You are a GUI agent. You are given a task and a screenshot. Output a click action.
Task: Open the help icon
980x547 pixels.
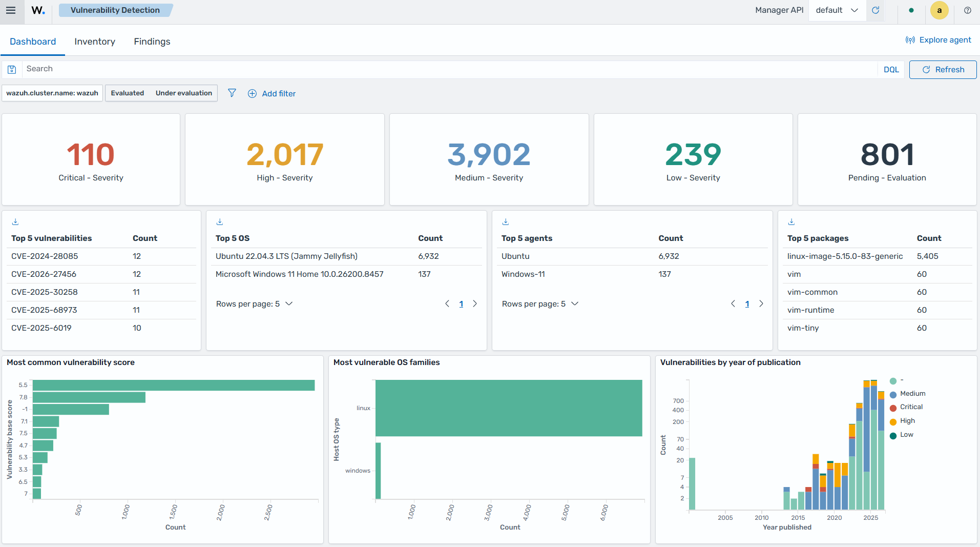[968, 10]
